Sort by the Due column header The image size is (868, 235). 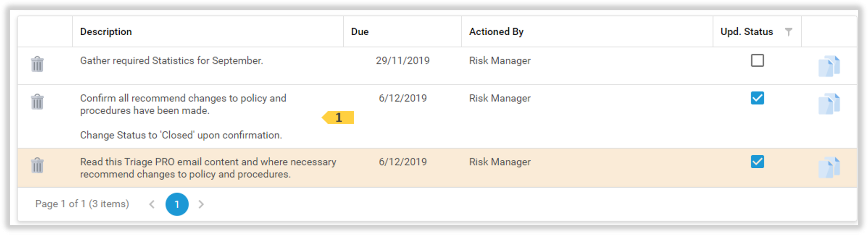[360, 32]
